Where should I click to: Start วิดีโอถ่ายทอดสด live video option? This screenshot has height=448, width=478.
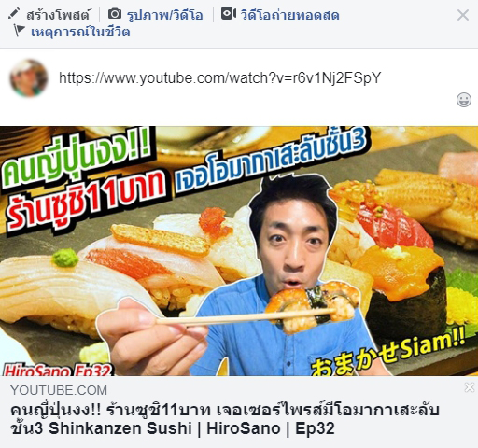290,15
